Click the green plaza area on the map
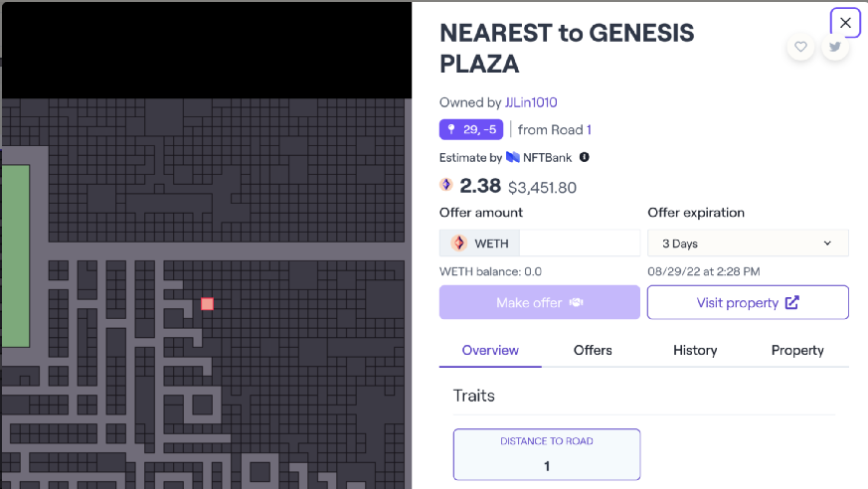This screenshot has width=868, height=489. pos(15,255)
